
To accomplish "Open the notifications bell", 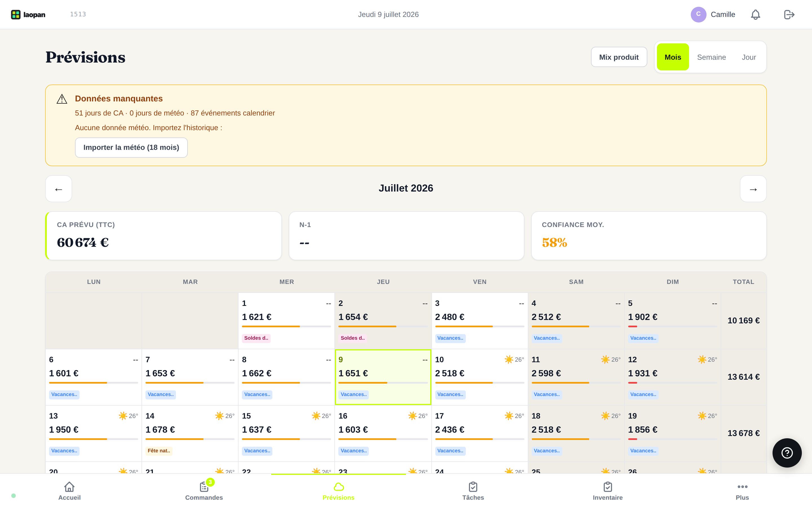I will (x=755, y=14).
